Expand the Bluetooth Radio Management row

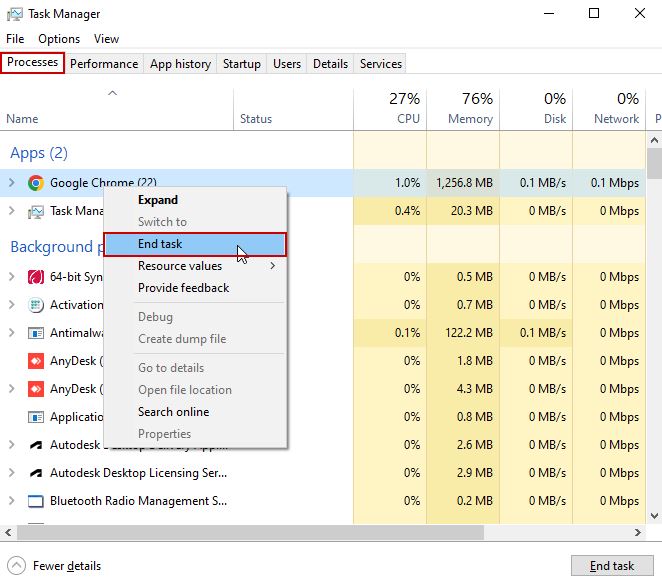pos(12,501)
